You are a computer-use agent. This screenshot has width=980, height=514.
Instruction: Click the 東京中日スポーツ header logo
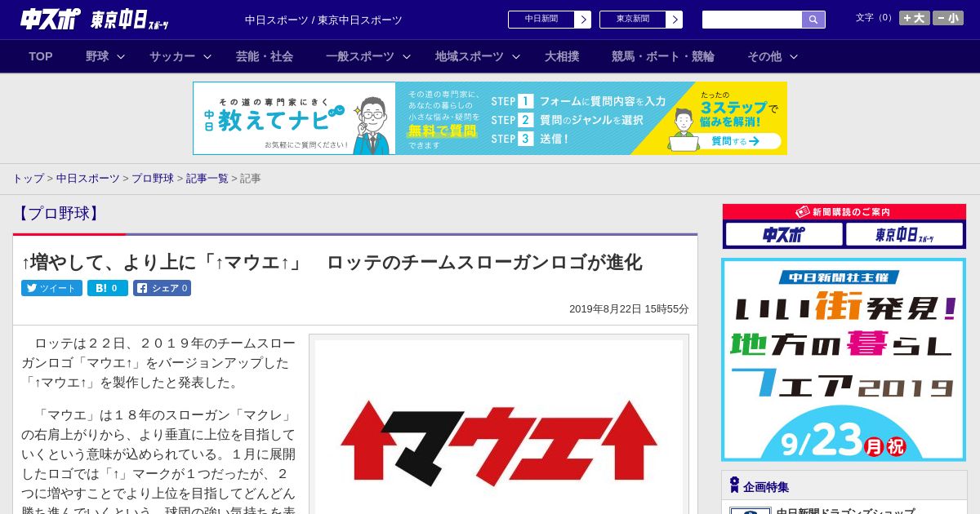pyautogui.click(x=130, y=20)
